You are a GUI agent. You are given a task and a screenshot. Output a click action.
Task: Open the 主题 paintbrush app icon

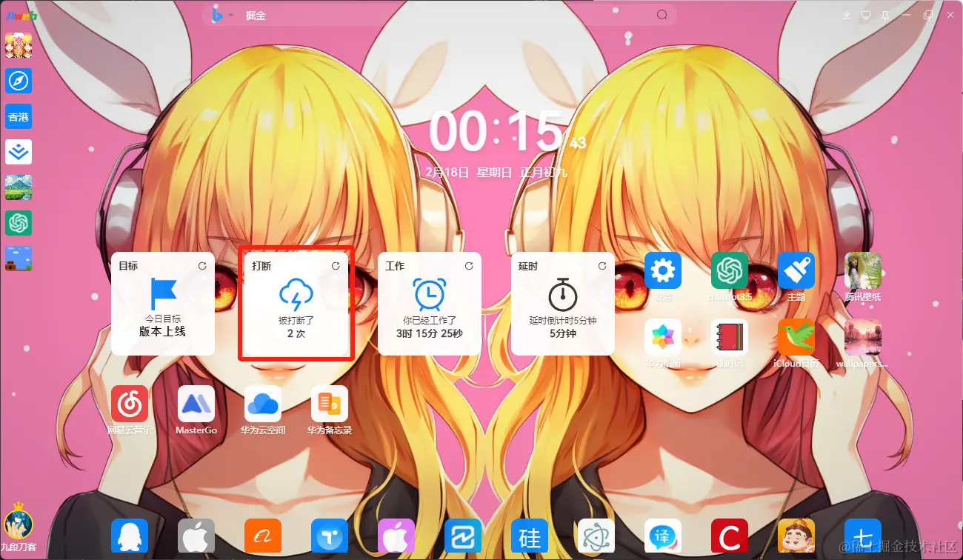coord(796,270)
